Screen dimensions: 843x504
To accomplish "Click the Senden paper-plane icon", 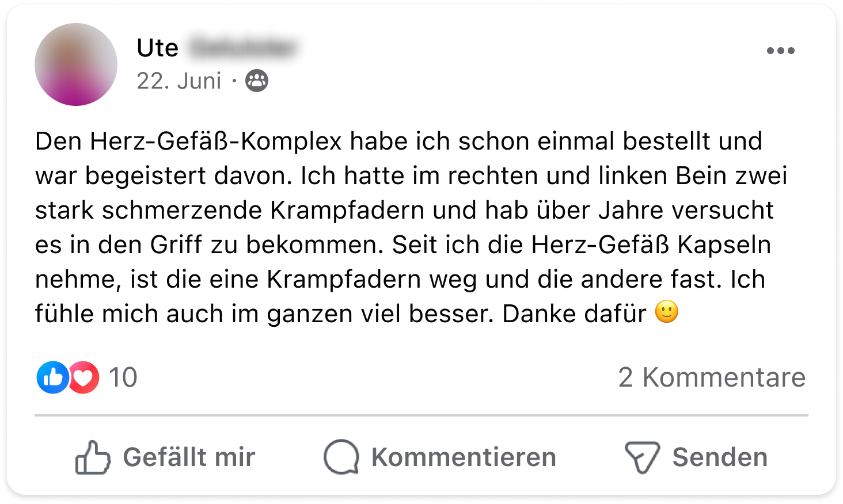I will pyautogui.click(x=642, y=457).
